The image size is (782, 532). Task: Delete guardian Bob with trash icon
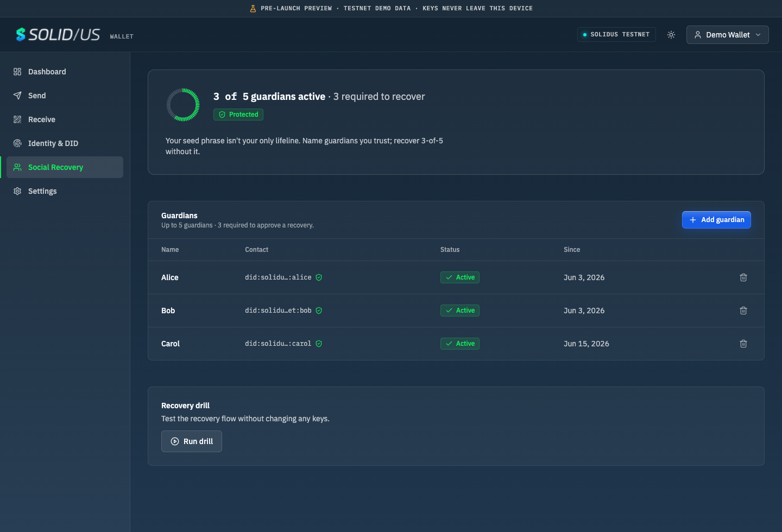tap(743, 311)
